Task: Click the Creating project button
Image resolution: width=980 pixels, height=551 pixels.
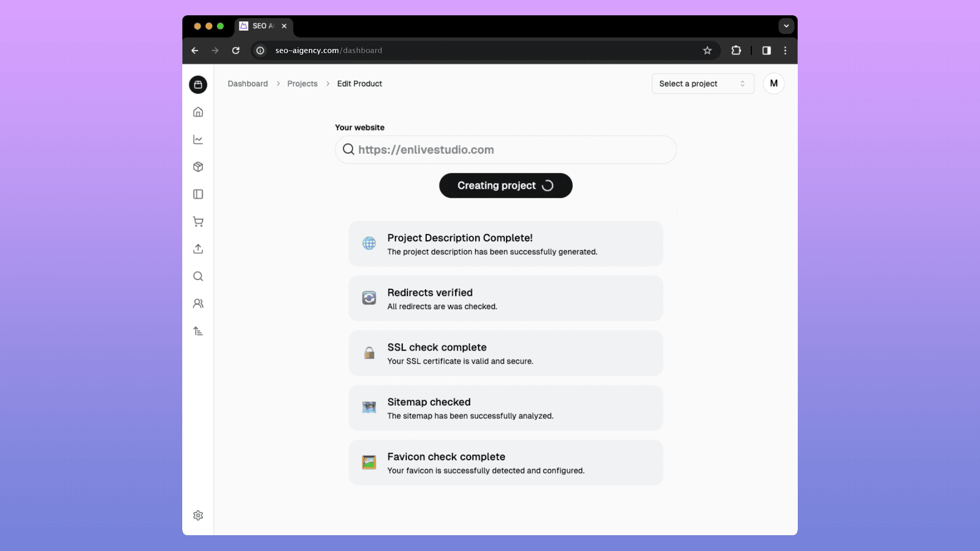Action: 505,185
